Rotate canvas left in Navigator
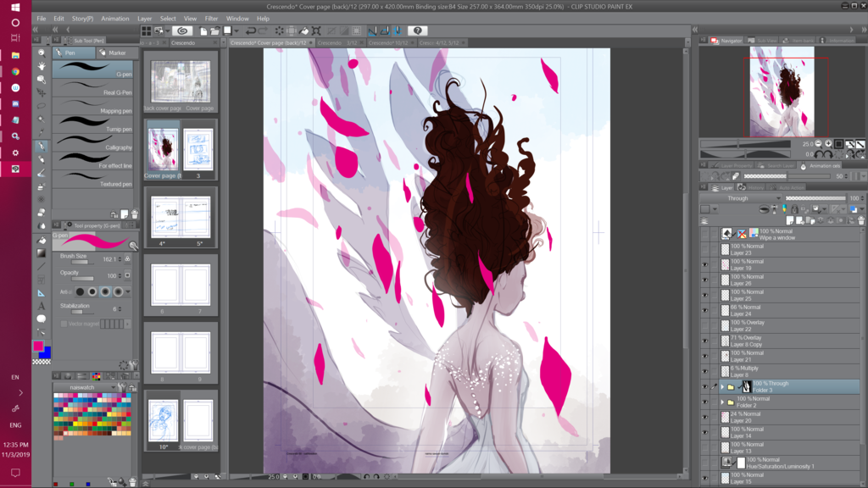868x488 pixels. point(818,154)
